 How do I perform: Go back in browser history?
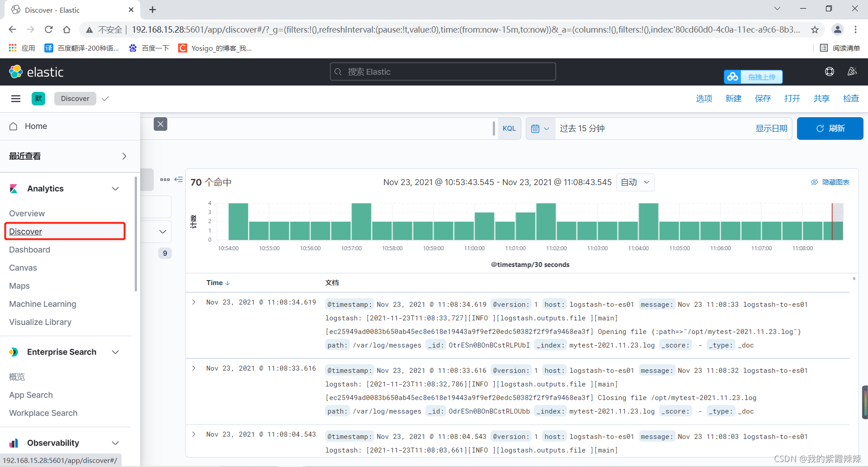point(13,29)
